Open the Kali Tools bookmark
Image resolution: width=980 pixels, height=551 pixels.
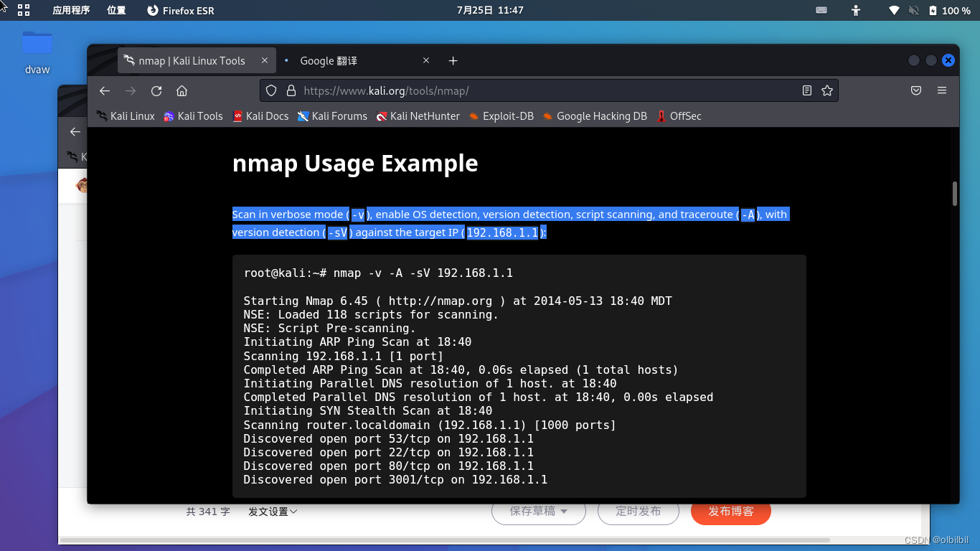pos(193,116)
